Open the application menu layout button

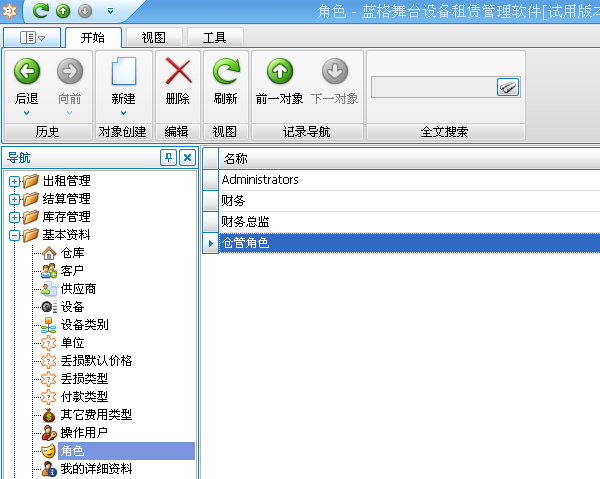tap(32, 37)
